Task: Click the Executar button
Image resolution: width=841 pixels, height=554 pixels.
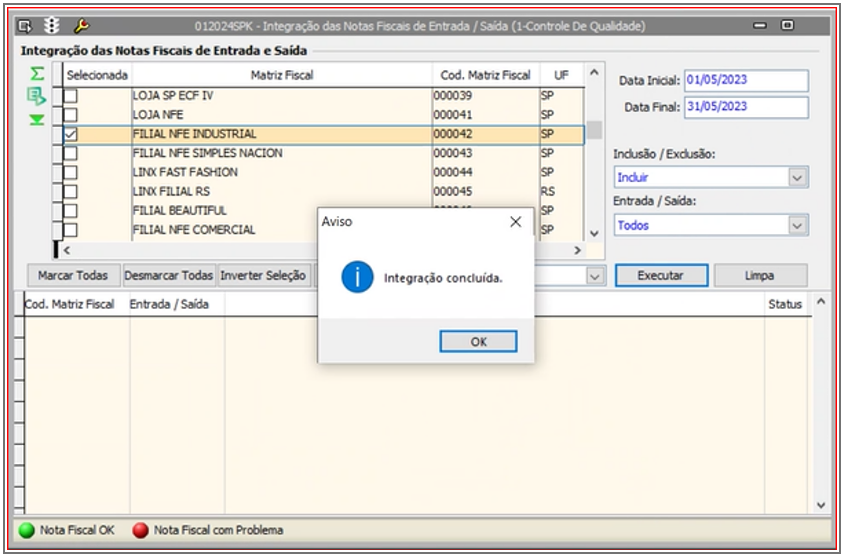Action: coord(661,276)
